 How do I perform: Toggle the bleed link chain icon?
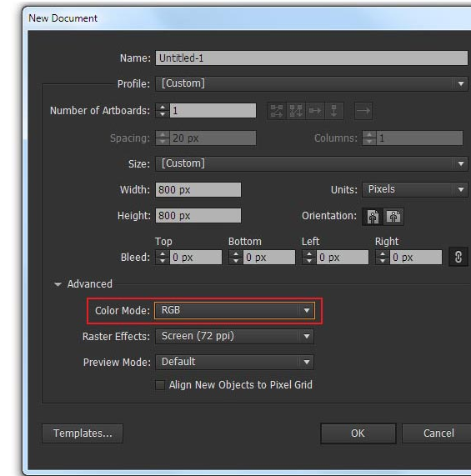click(x=458, y=257)
